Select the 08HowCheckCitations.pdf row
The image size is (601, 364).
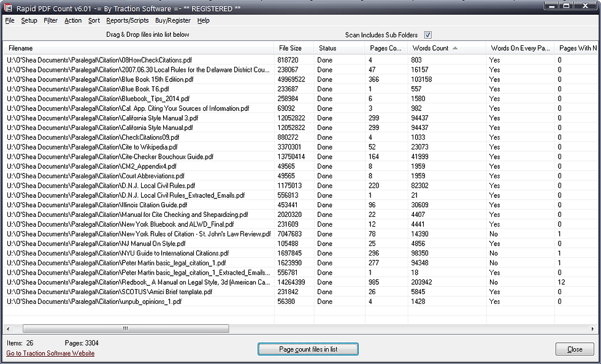point(300,60)
